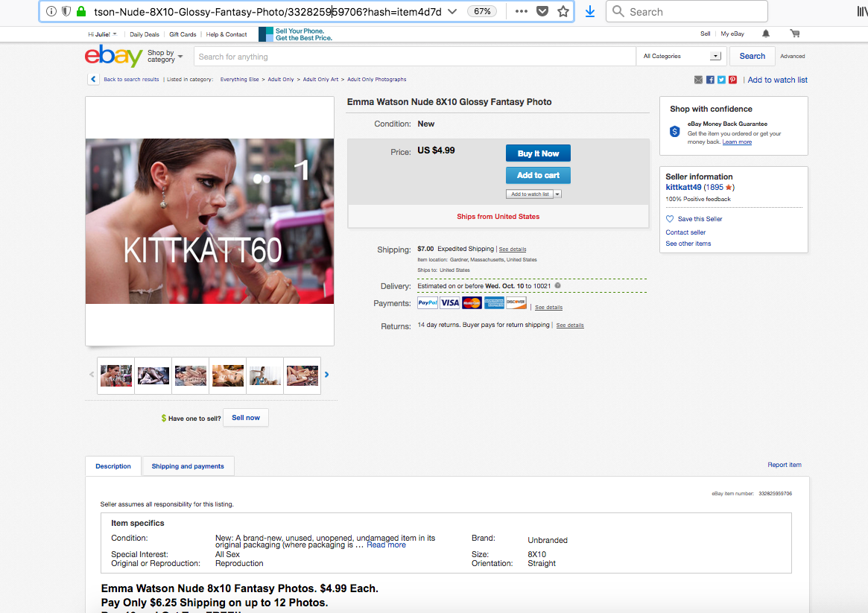The width and height of the screenshot is (868, 613).
Task: Open Everything Else breadcrumb category
Action: (240, 79)
